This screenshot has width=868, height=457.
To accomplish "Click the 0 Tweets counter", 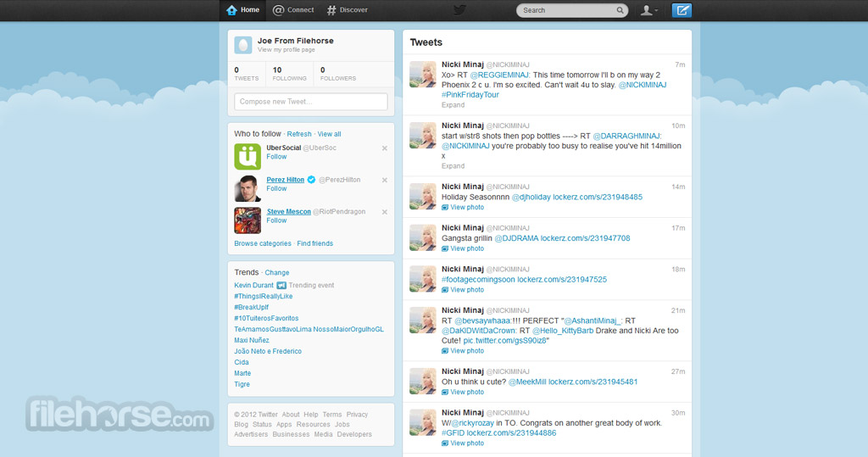I will pos(247,74).
